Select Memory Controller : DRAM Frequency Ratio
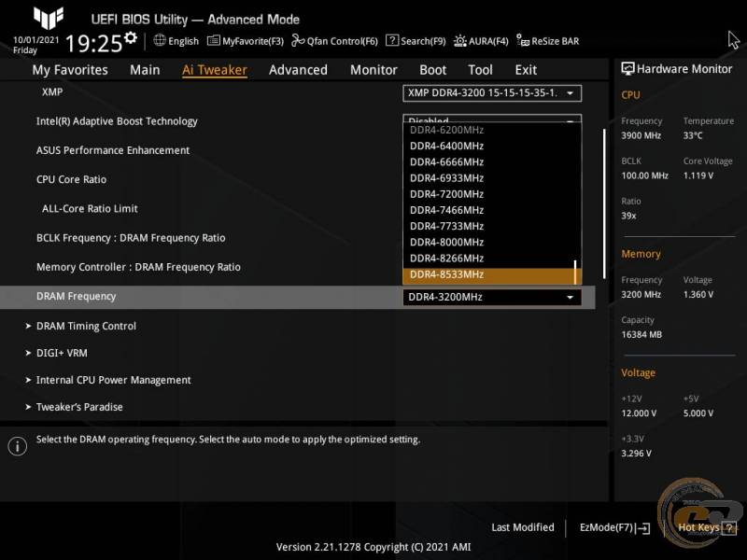 [138, 267]
